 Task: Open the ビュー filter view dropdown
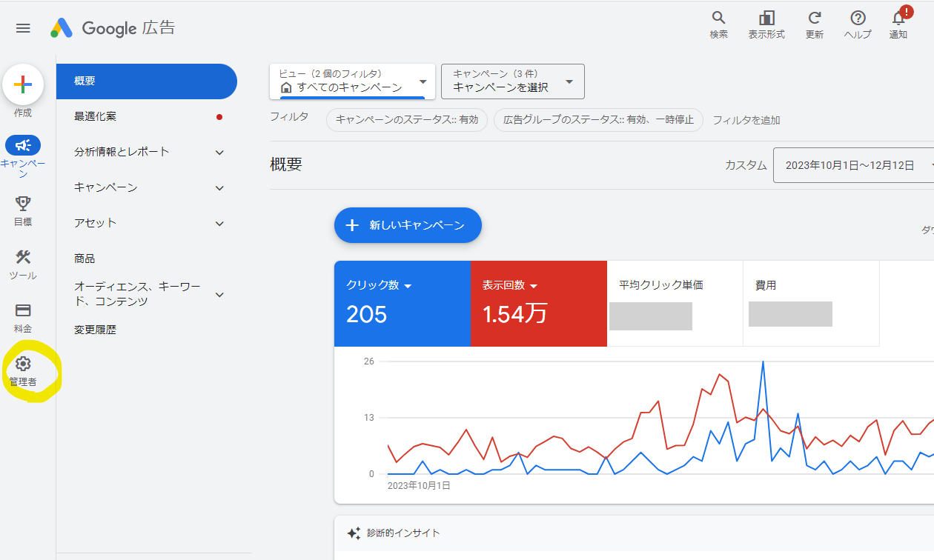[350, 81]
